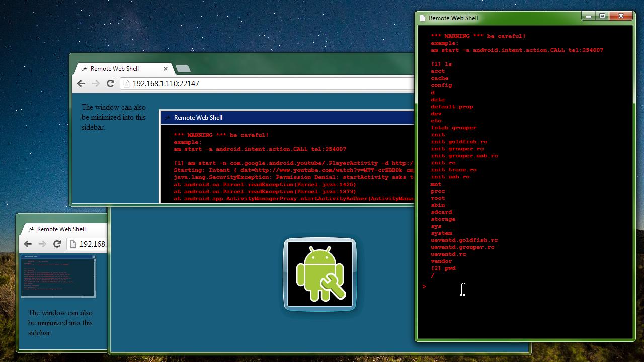Click the tel:254007 example command in right shell

517,50
